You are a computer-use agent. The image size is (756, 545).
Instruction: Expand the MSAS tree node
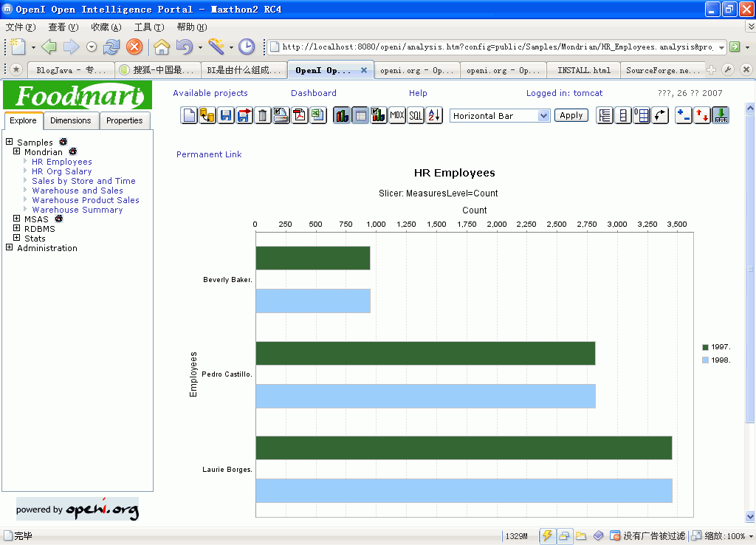coord(16,219)
